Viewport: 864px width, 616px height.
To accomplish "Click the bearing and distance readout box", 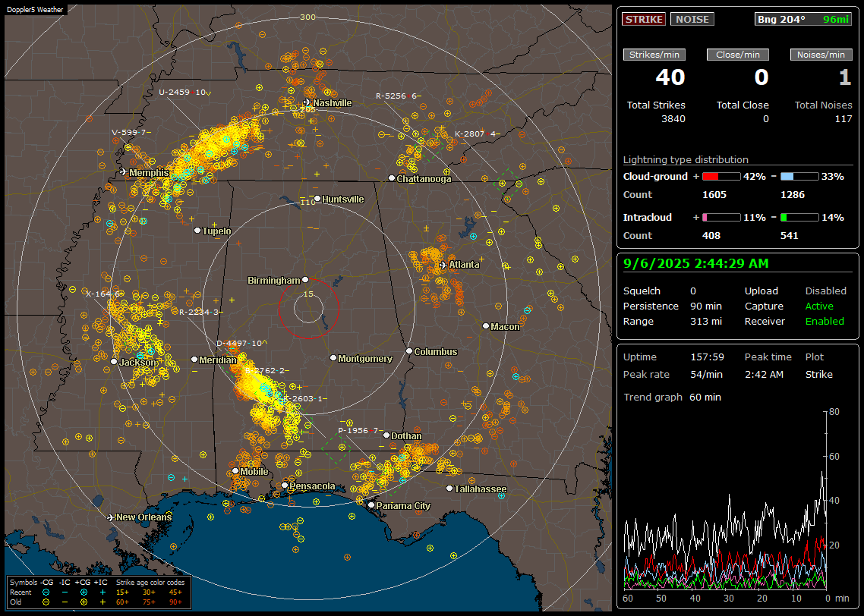I will point(803,19).
